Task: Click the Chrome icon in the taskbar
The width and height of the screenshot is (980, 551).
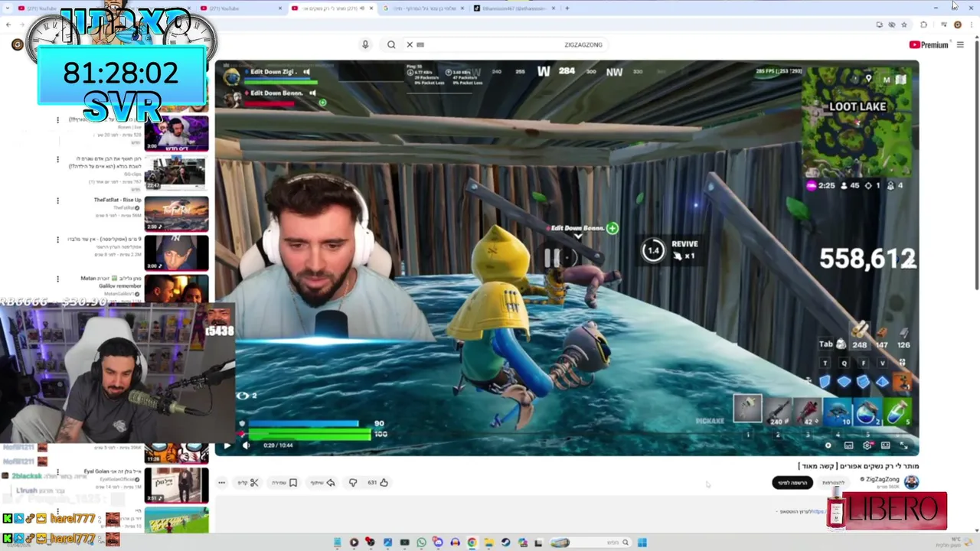Action: tap(472, 543)
